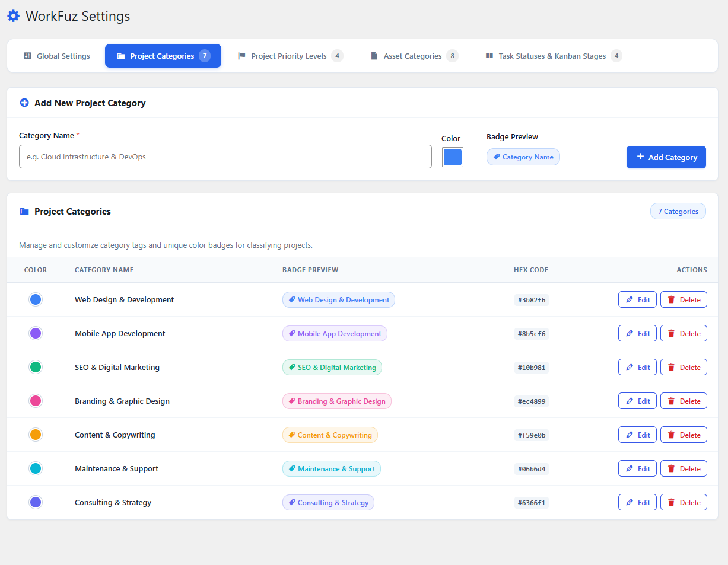Switch to Project Priority Levels tab
The width and height of the screenshot is (728, 565).
coord(290,56)
